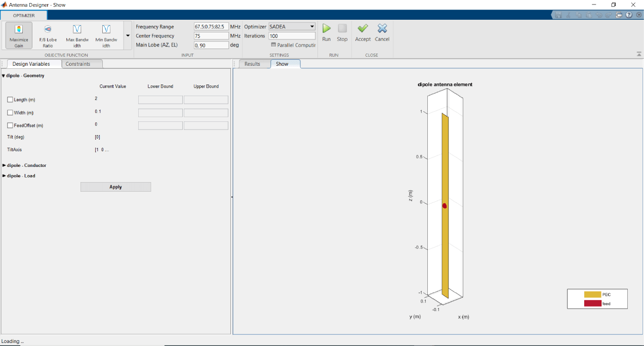Screen dimensions: 644x346
Task: Run the optimizer
Action: point(327,31)
